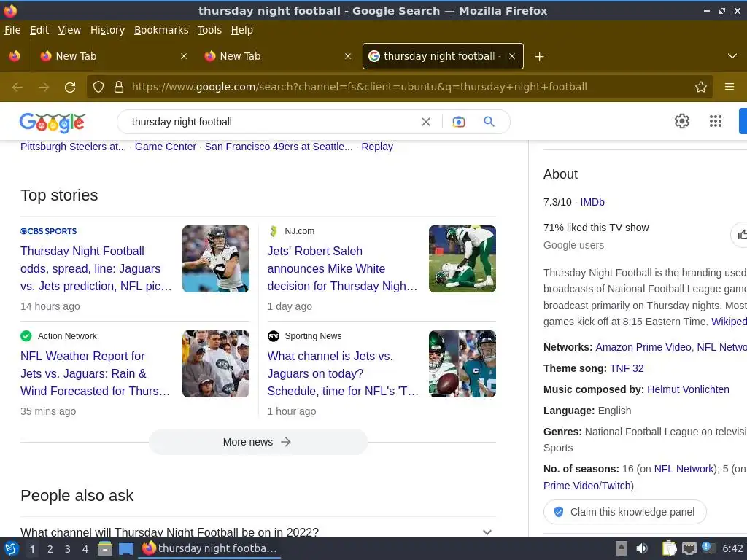Open TNF 32 theme song link
This screenshot has width=747, height=560.
(x=627, y=368)
